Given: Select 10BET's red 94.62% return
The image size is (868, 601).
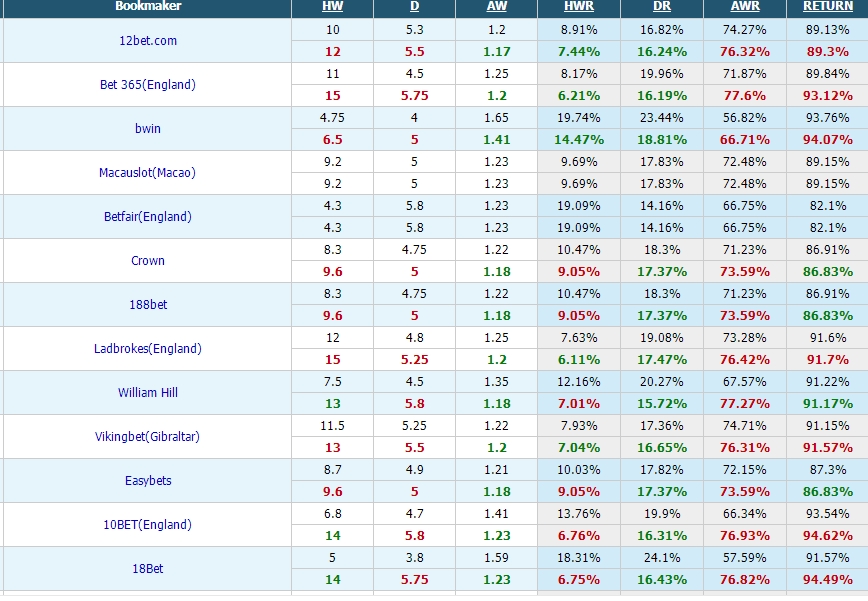Looking at the screenshot, I should pyautogui.click(x=828, y=536).
